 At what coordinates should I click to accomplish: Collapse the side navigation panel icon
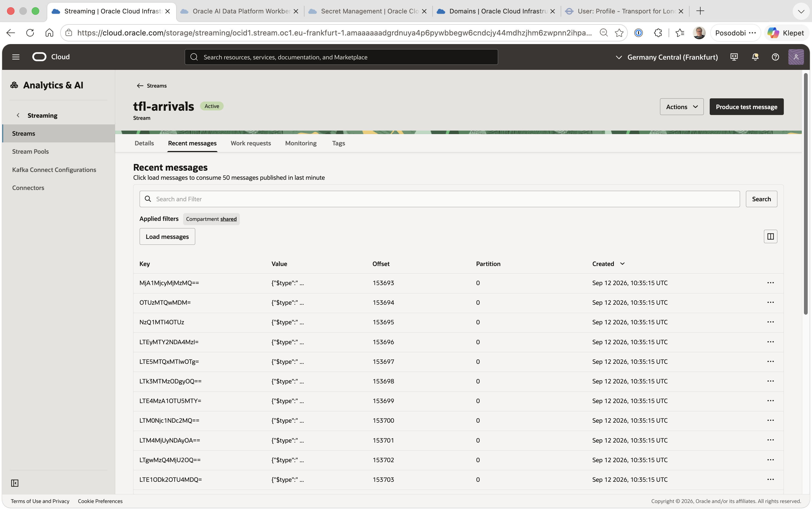[15, 483]
